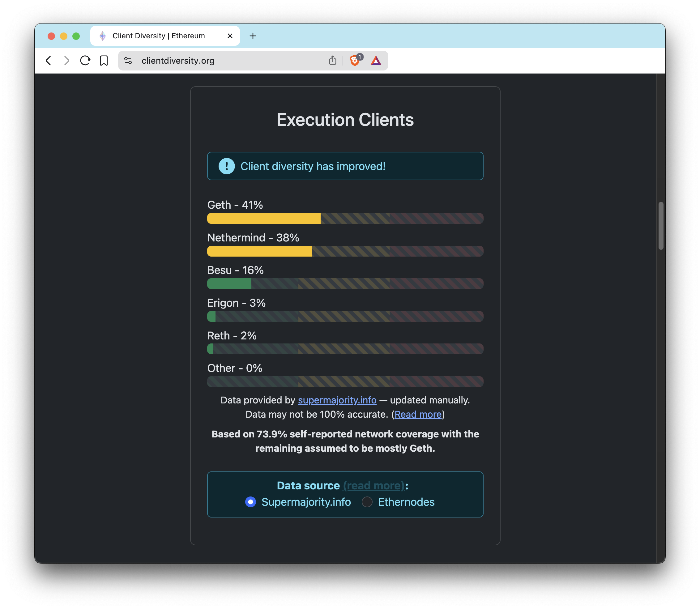This screenshot has height=609, width=700.
Task: Click the site settings icon in address bar
Action: 128,61
